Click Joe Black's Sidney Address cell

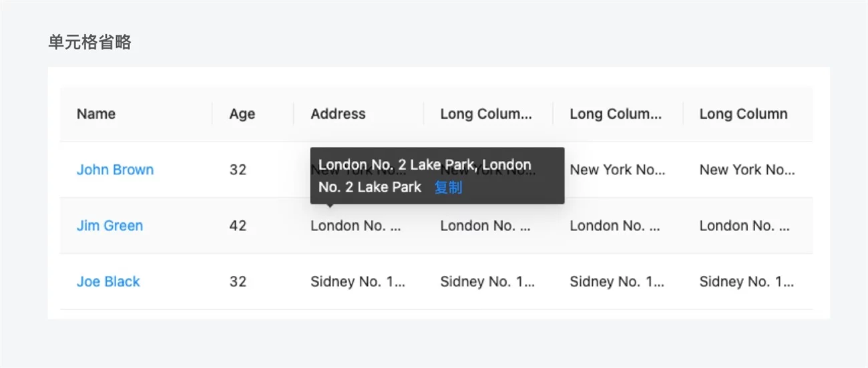pos(358,282)
